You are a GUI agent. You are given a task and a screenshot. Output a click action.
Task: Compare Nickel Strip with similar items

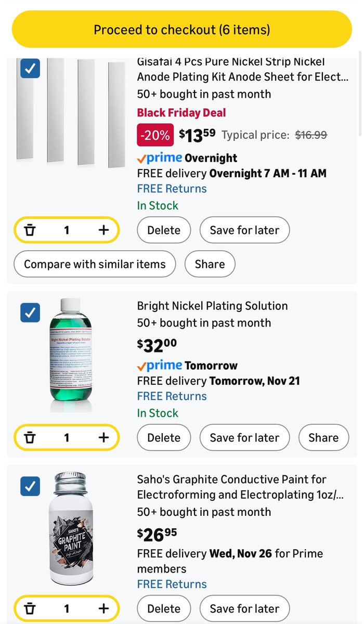click(95, 264)
